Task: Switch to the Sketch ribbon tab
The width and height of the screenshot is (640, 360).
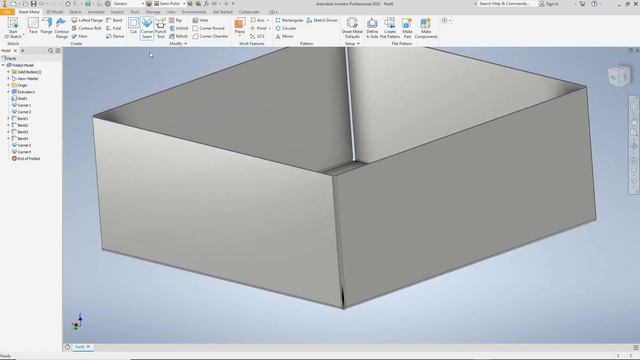Action: [75, 12]
